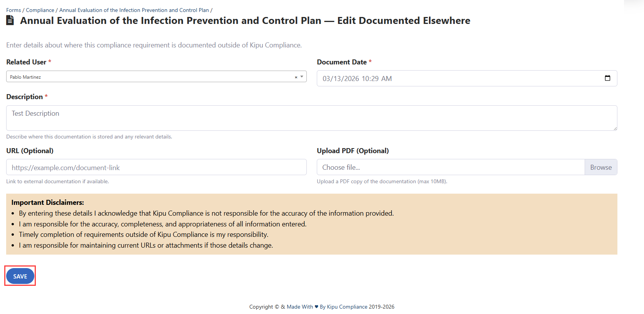Screen dimensions: 644x314
Task: Click the hour value in Document Date
Action: (365, 79)
